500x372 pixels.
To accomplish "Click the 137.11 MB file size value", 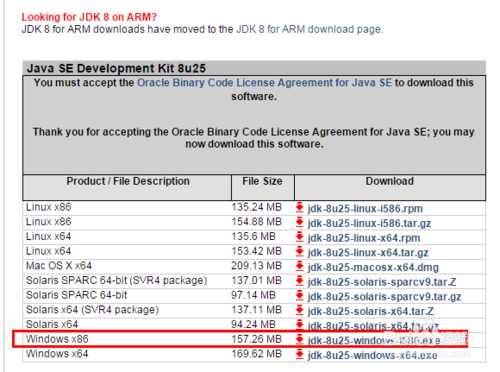I will click(x=257, y=310).
